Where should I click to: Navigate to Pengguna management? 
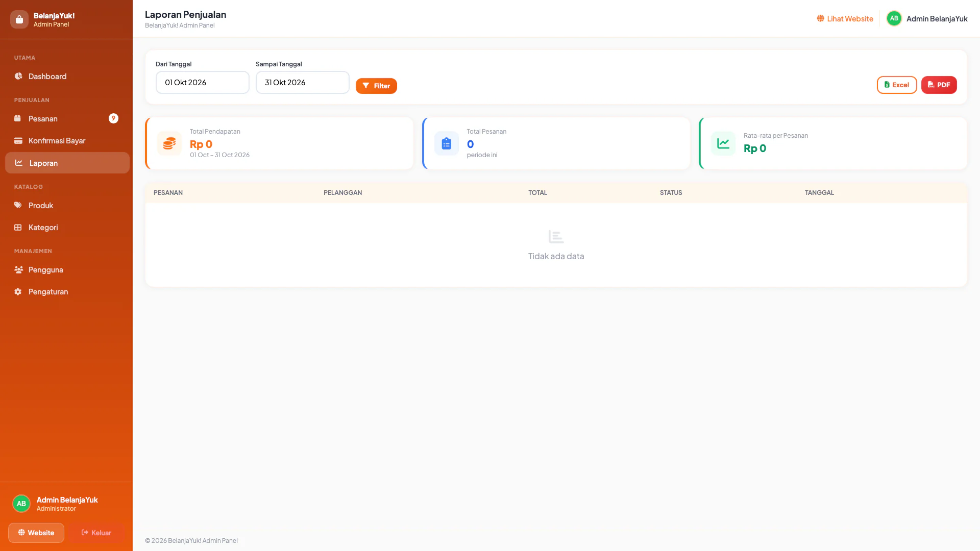point(67,270)
